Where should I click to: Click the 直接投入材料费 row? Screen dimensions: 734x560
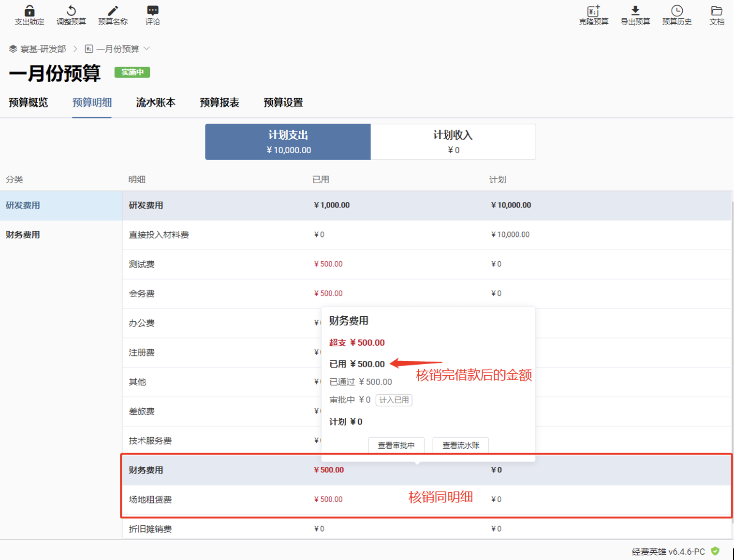tap(426, 235)
